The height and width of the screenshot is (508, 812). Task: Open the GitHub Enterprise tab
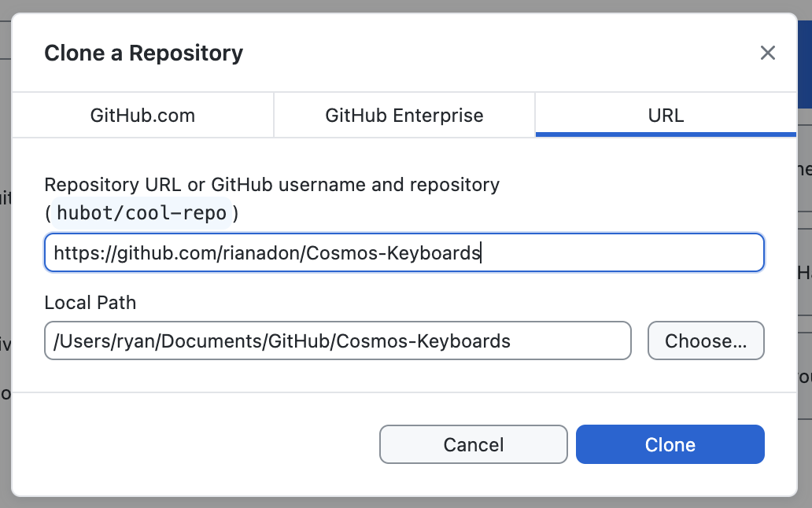pyautogui.click(x=404, y=115)
